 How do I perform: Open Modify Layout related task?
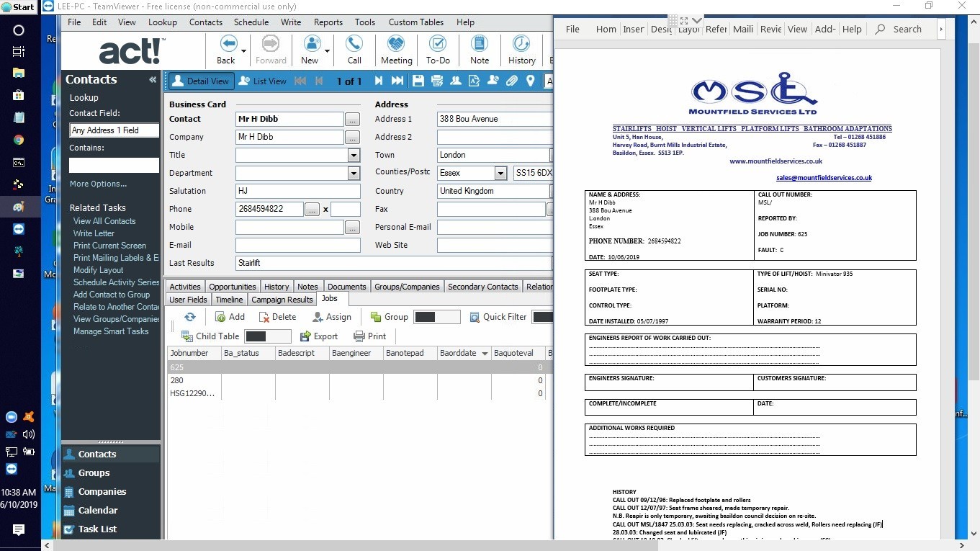(99, 270)
